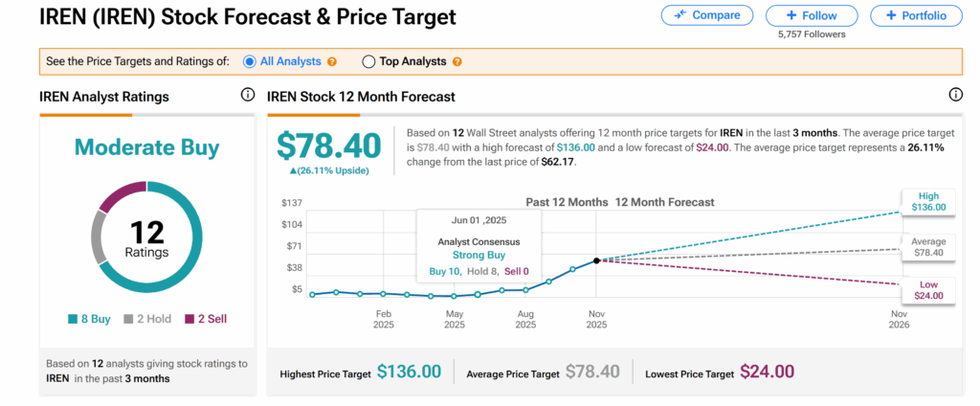The width and height of the screenshot is (980, 406).
Task: Click the black Nov 2025 chart data point
Action: tap(597, 260)
